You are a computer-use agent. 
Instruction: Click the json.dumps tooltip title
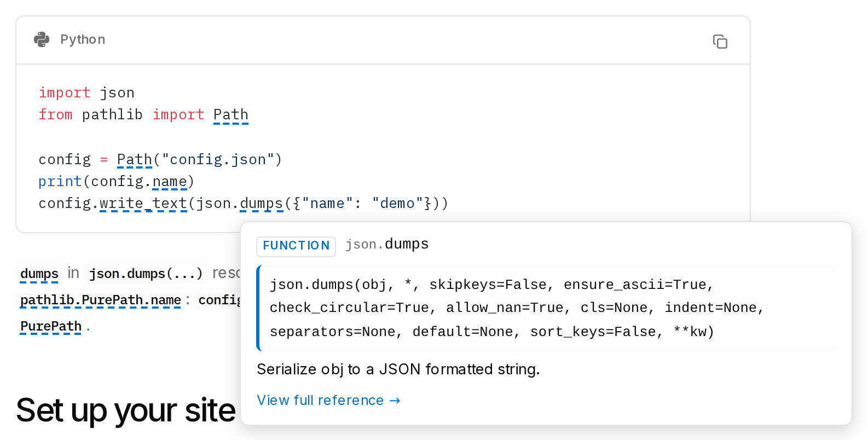[387, 244]
